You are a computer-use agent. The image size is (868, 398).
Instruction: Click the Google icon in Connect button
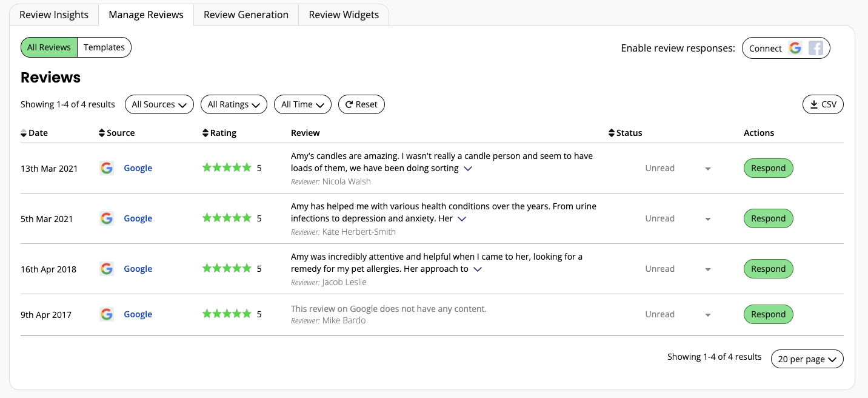coord(795,49)
